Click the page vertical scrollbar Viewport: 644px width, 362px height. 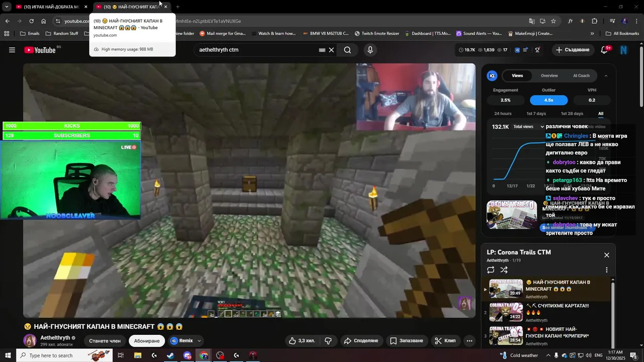point(641,75)
